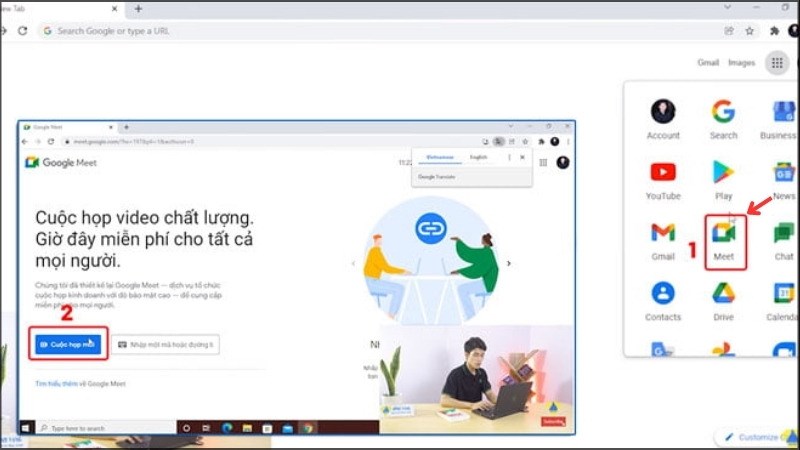The width and height of the screenshot is (800, 450).
Task: Open the Extensions puzzle icon in outer browser
Action: tap(774, 31)
